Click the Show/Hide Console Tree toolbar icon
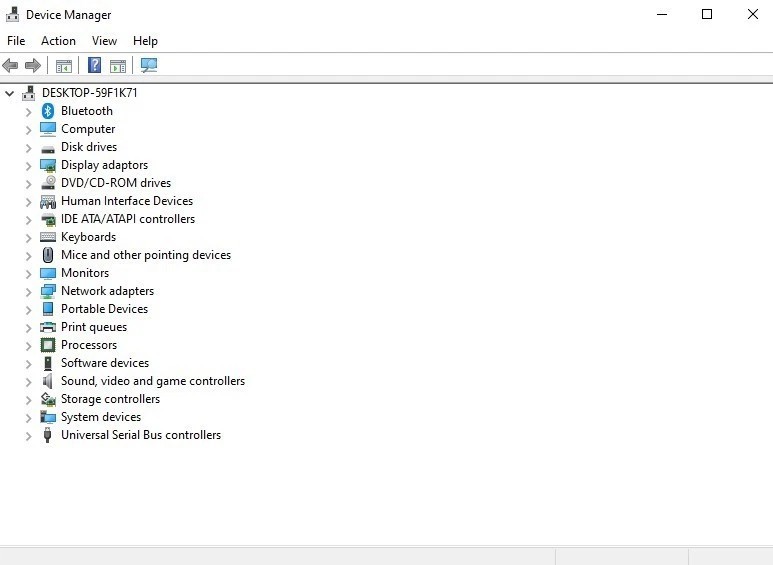773x565 pixels. [x=64, y=66]
